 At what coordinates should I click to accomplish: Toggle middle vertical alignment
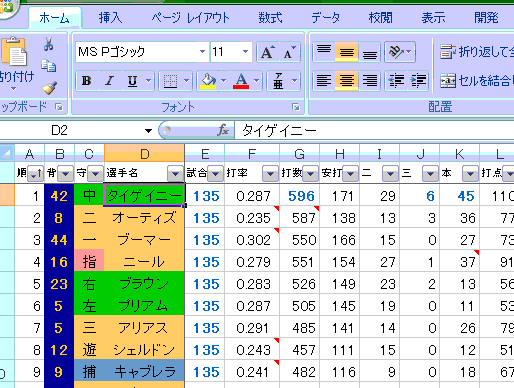346,52
